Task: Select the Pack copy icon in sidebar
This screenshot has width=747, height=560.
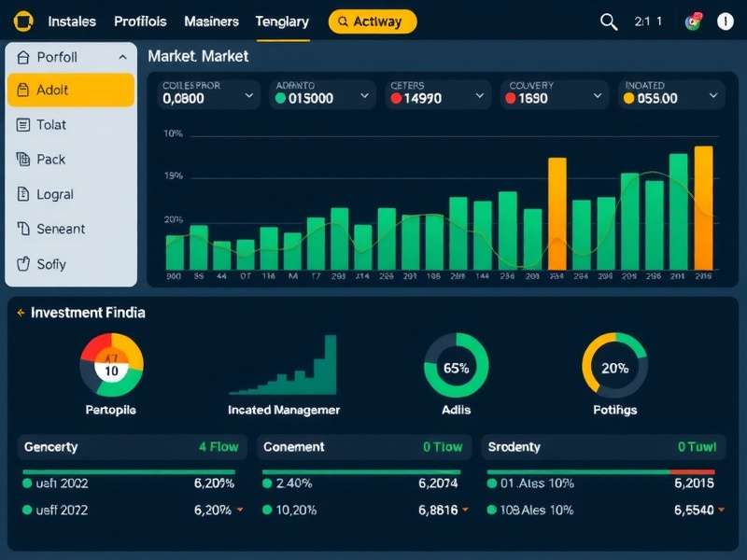Action: click(x=23, y=160)
